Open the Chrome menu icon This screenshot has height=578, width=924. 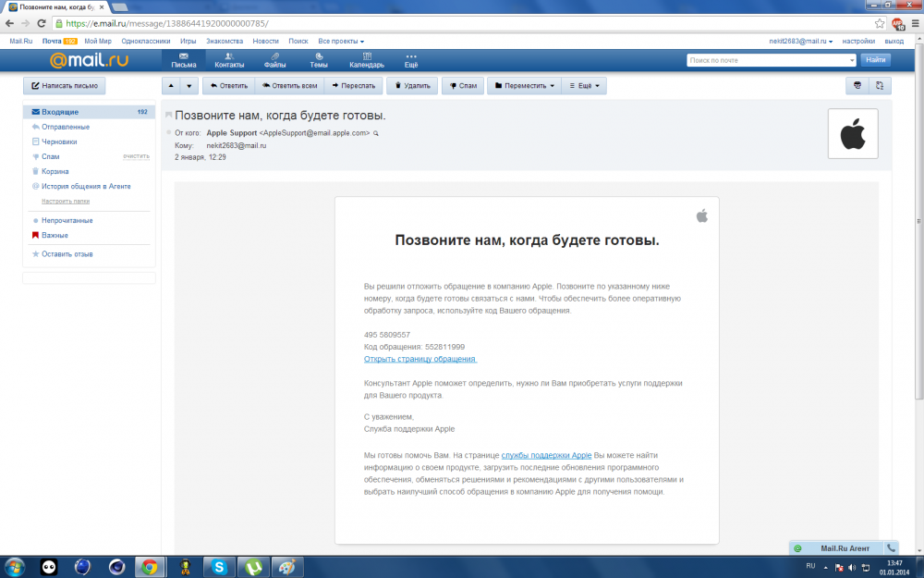(915, 24)
